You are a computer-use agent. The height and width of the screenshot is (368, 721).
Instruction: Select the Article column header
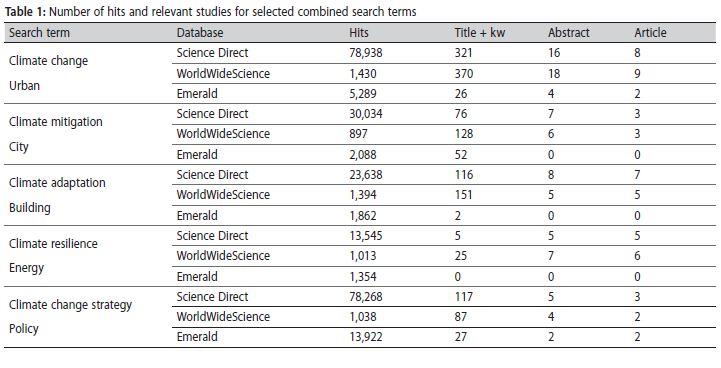pyautogui.click(x=650, y=33)
